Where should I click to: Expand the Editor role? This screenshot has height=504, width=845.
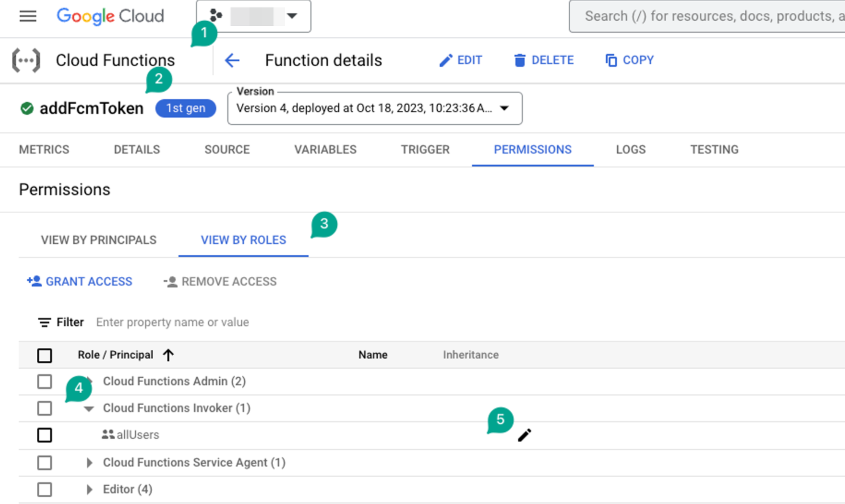[89, 490]
